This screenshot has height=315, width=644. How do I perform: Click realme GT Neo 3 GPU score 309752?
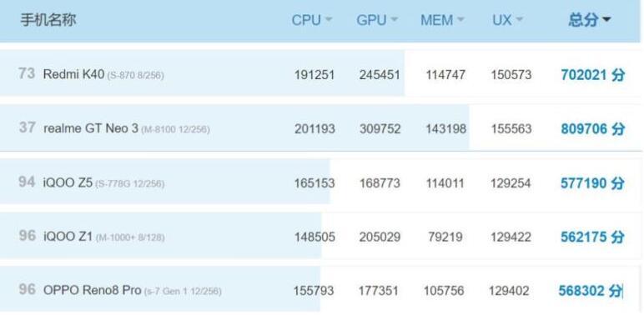[380, 129]
